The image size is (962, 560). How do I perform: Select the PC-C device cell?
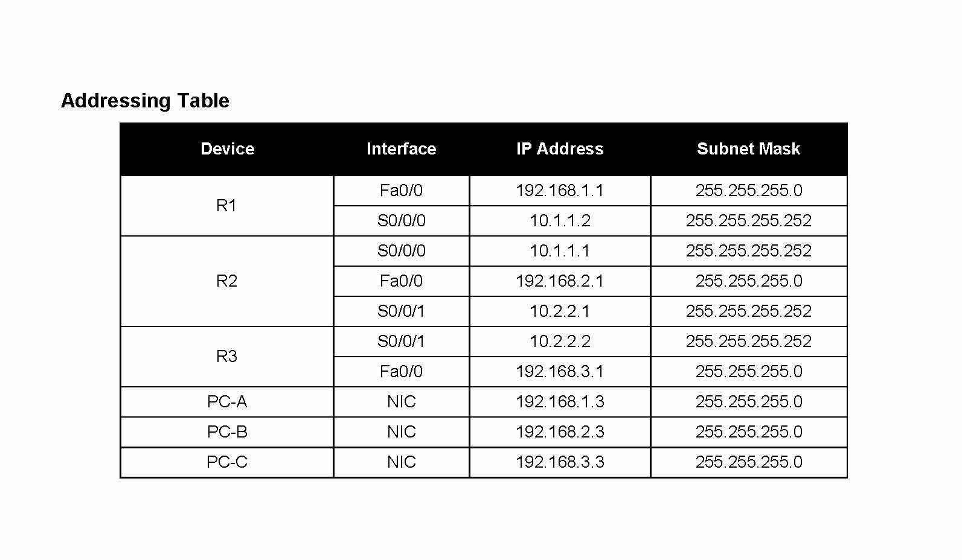coord(226,462)
